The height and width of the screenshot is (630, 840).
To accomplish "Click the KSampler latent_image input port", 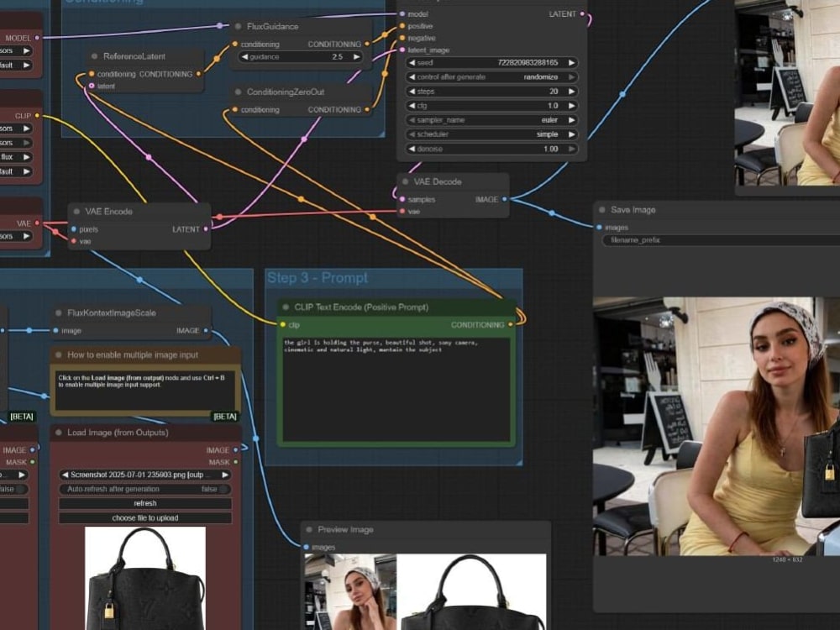I will (x=402, y=50).
